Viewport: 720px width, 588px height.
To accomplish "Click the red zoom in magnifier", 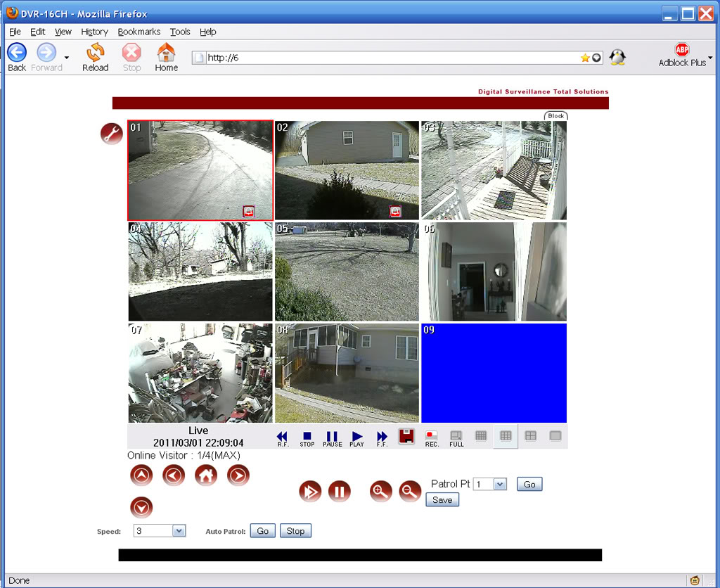I will (x=380, y=491).
